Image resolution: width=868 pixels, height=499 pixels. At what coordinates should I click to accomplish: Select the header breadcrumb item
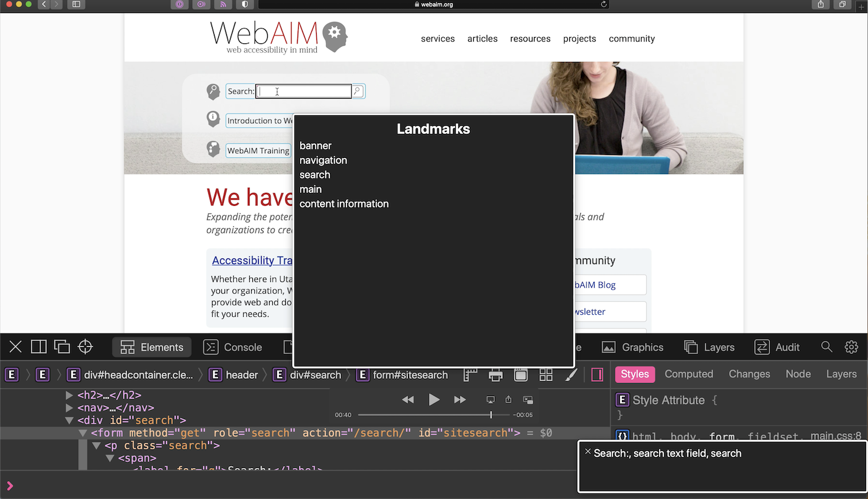[234, 374]
